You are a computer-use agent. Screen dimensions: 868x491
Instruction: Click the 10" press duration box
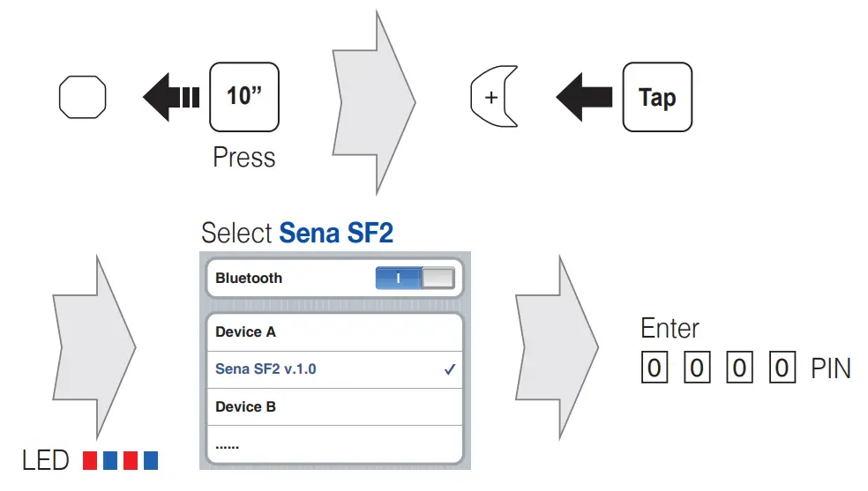coord(244,97)
